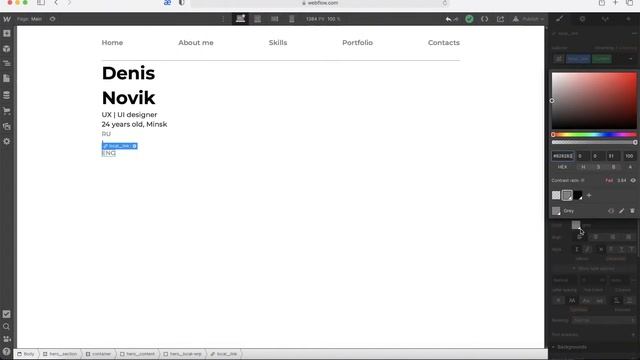
Task: Open video tutorials icon in left sidebar
Action: pyautogui.click(x=7, y=339)
